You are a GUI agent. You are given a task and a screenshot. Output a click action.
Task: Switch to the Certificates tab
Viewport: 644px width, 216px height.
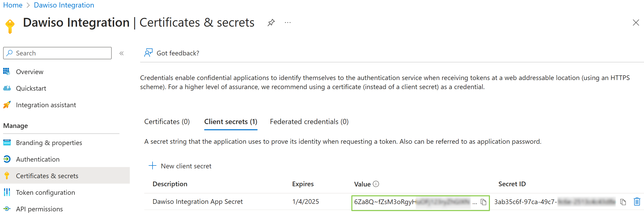[x=167, y=121]
